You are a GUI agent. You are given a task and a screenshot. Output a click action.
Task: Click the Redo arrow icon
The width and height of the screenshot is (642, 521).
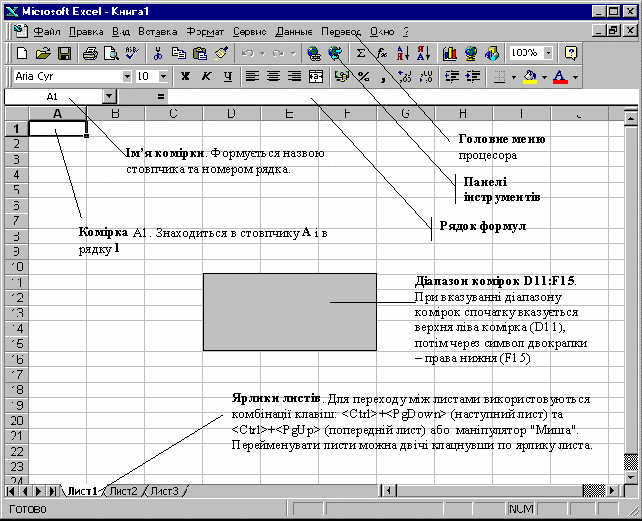[x=278, y=53]
